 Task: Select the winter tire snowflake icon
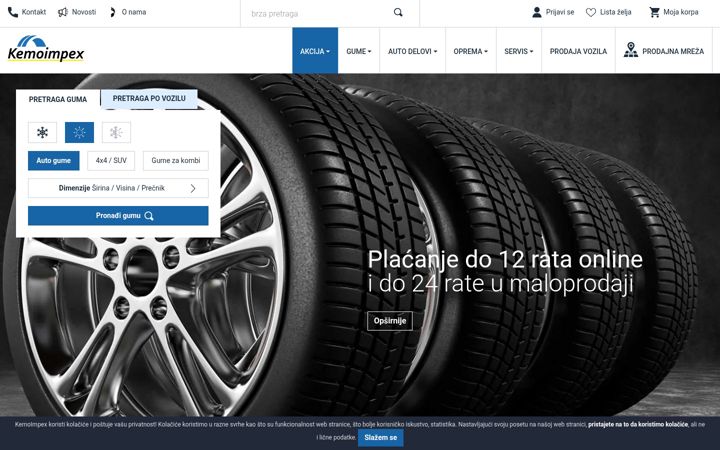coord(42,133)
